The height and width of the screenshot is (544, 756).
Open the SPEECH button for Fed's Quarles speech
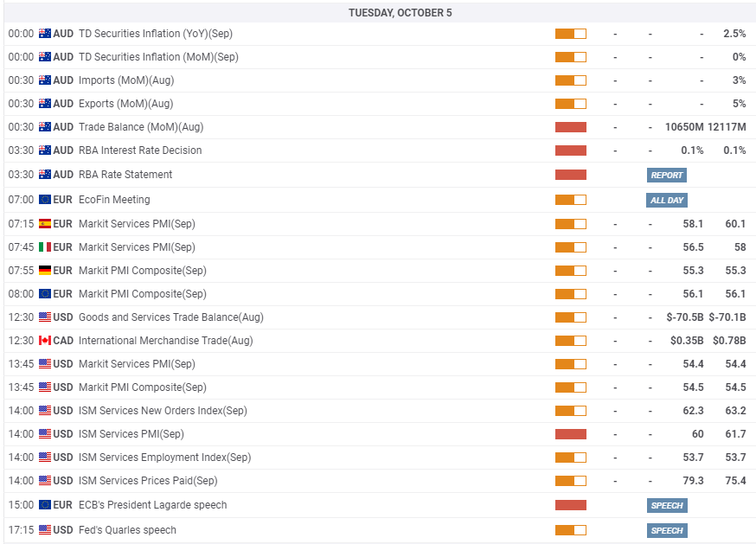click(x=667, y=530)
